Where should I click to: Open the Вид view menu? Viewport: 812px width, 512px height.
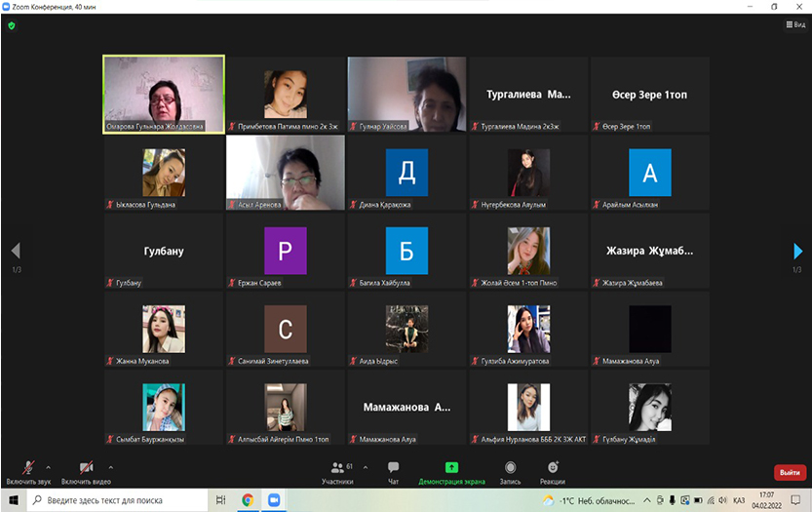coord(793,24)
